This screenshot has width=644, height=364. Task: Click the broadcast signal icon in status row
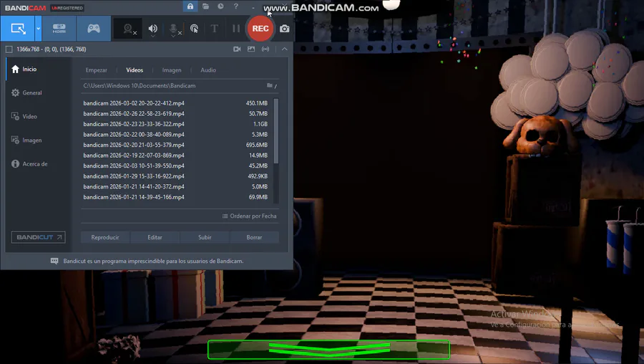pyautogui.click(x=265, y=49)
